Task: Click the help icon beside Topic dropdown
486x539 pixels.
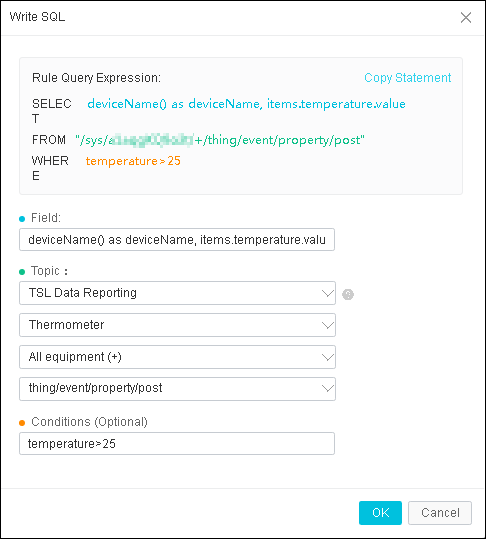Action: click(x=348, y=294)
